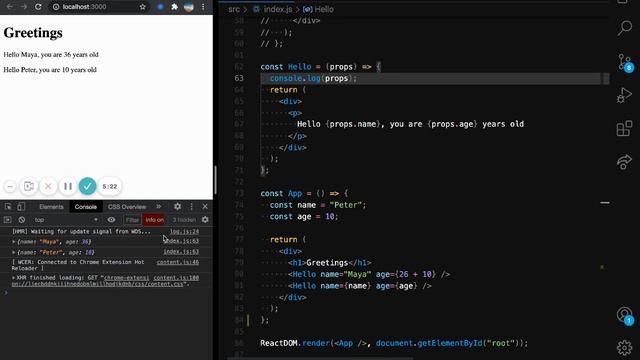This screenshot has width=640, height=360.
Task: Open DevTools settings gear
Action: (x=178, y=207)
